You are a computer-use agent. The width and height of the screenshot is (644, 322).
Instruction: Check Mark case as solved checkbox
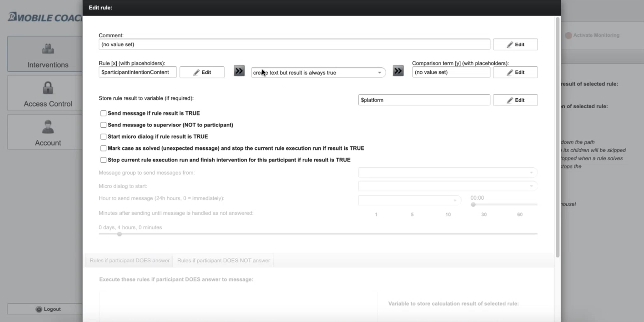(103, 148)
